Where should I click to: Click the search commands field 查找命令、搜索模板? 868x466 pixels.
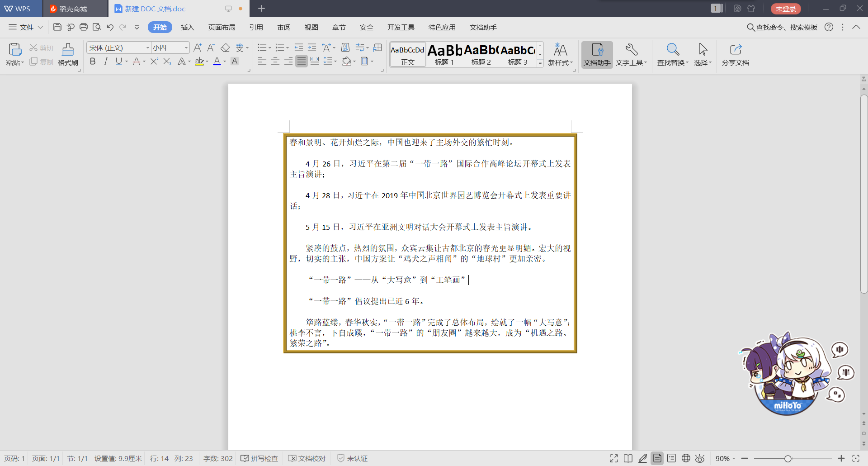[x=782, y=27]
